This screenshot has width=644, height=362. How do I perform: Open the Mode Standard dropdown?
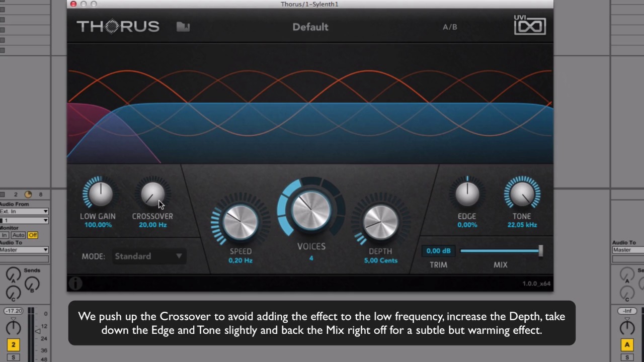tap(149, 256)
